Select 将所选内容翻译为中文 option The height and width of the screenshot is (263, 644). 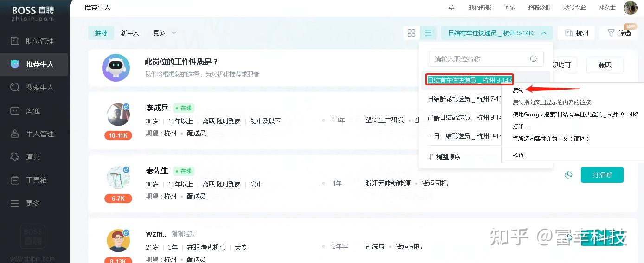click(551, 138)
